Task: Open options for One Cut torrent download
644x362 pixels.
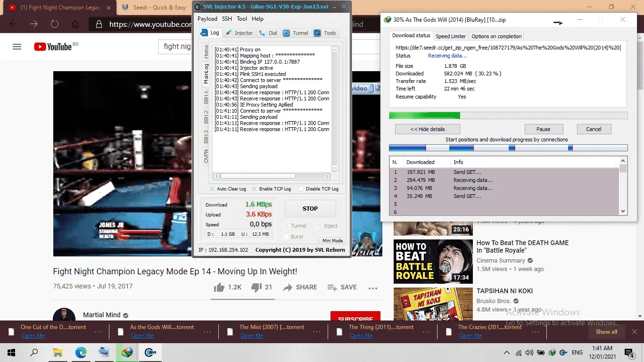Action: click(x=98, y=332)
